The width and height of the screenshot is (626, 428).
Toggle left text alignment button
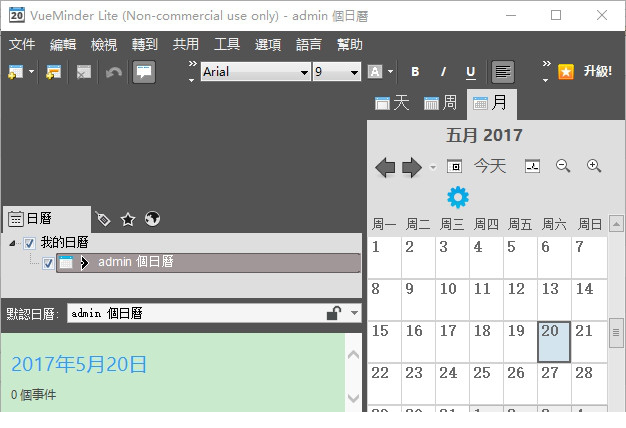pyautogui.click(x=503, y=72)
